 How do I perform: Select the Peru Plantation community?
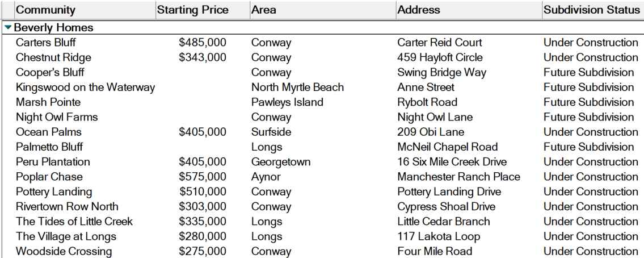(x=53, y=162)
